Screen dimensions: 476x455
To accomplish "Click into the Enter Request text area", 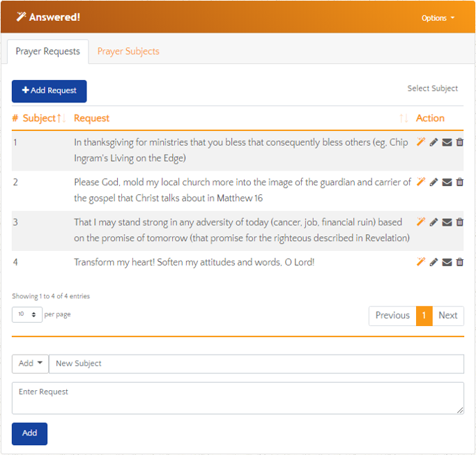I will (238, 398).
